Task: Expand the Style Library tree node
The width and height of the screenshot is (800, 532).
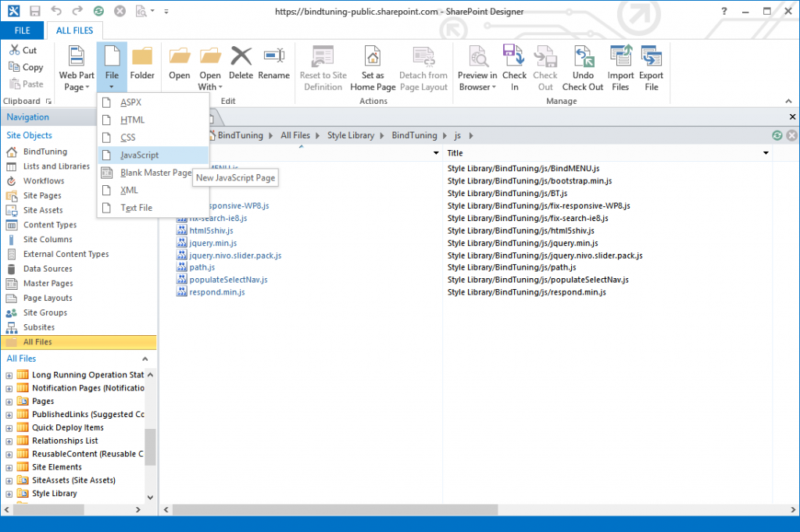Action: 9,494
